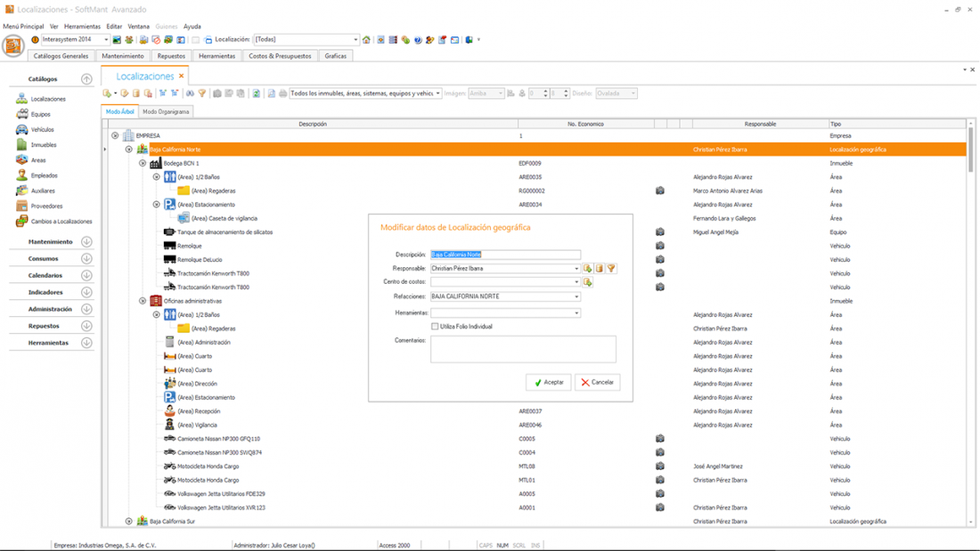The width and height of the screenshot is (980, 551).
Task: Click the add icon next to Centro de costos
Action: tap(588, 282)
